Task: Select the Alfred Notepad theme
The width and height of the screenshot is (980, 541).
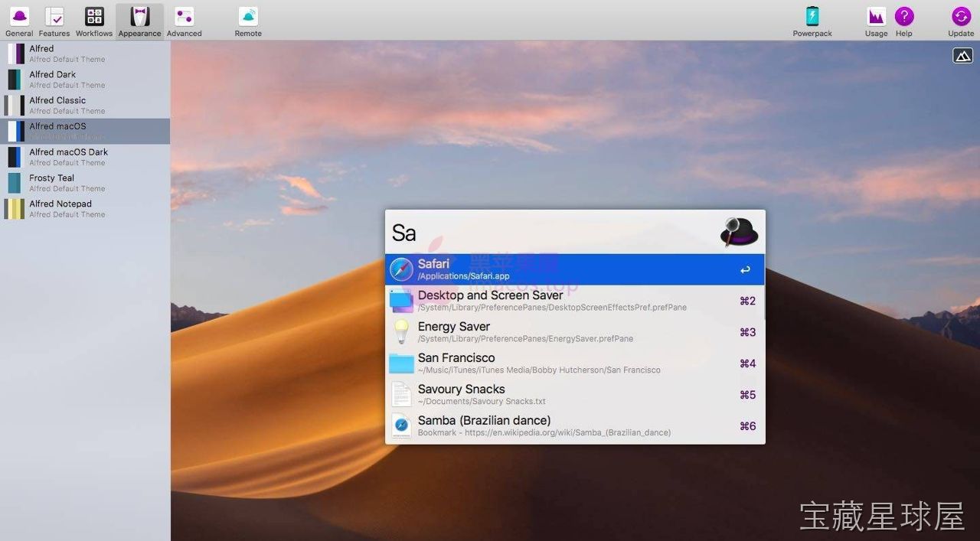Action: click(x=85, y=209)
